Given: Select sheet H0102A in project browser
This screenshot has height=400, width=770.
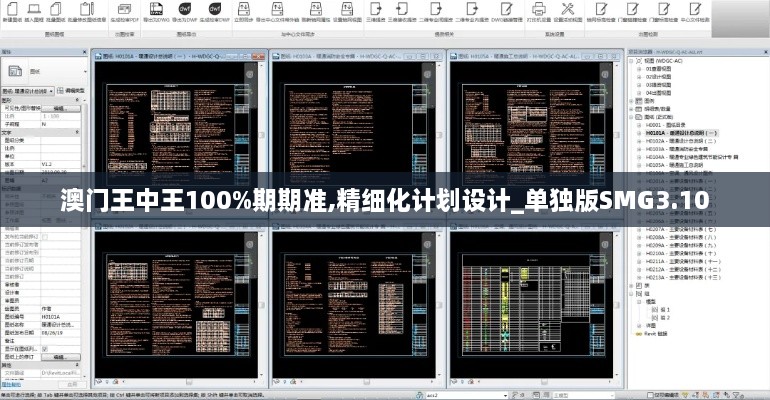Looking at the screenshot, I should coord(681,141).
